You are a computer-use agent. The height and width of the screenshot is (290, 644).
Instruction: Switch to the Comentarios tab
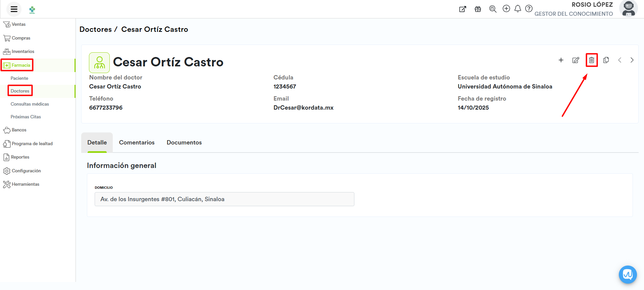point(137,142)
